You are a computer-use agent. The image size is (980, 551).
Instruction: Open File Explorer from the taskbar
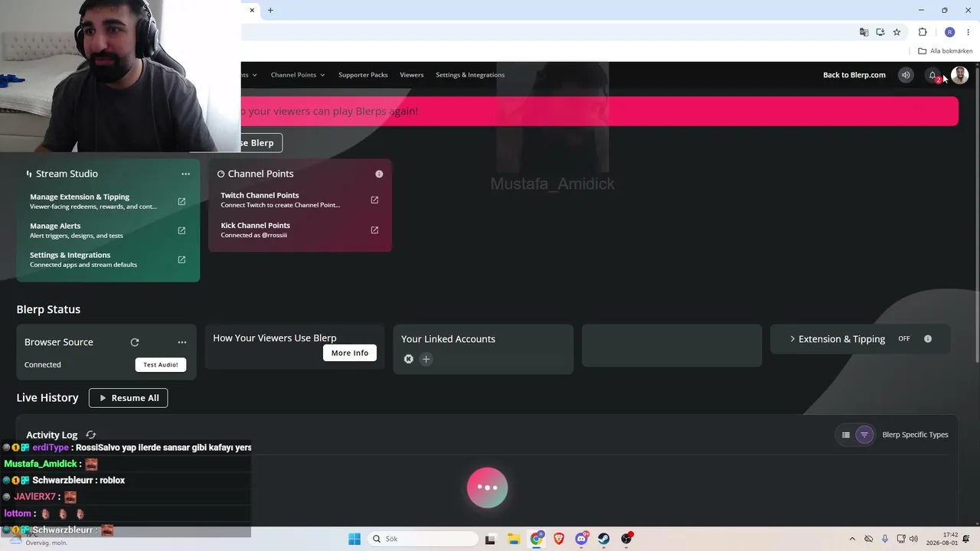click(513, 539)
